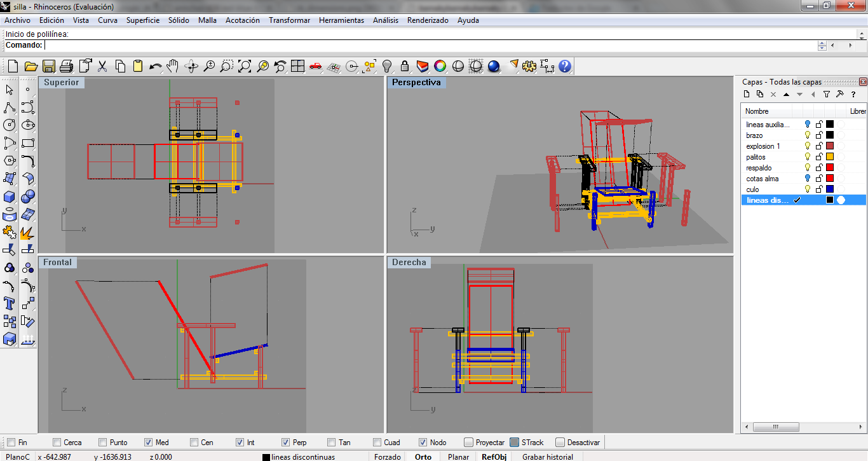Change the culo layer blue color swatch
The width and height of the screenshot is (868, 461).
(x=829, y=189)
